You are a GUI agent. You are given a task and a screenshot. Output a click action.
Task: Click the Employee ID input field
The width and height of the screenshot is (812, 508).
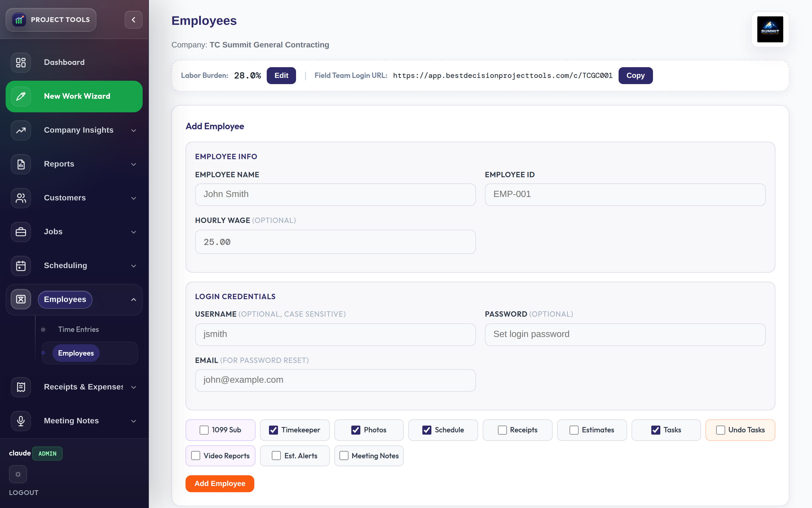(x=625, y=194)
